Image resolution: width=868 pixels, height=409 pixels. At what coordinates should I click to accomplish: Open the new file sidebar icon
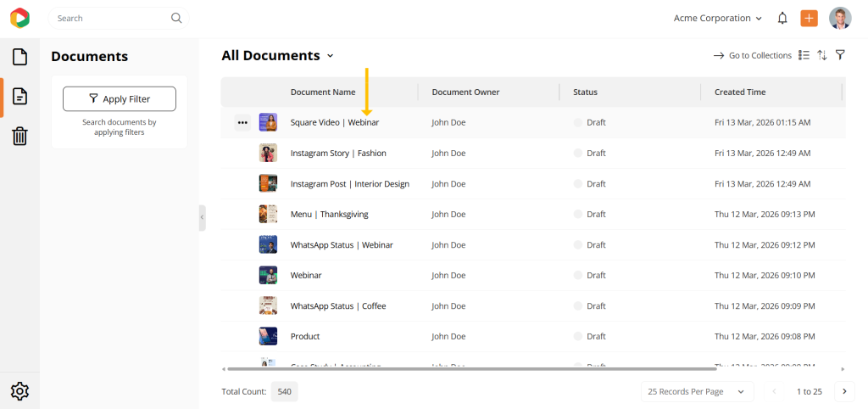point(19,57)
